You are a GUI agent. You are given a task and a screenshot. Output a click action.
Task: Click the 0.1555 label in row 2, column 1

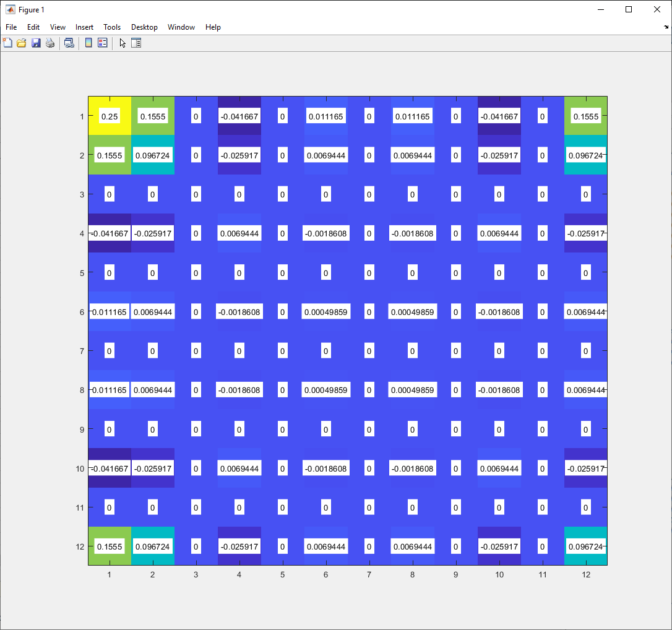pyautogui.click(x=110, y=155)
